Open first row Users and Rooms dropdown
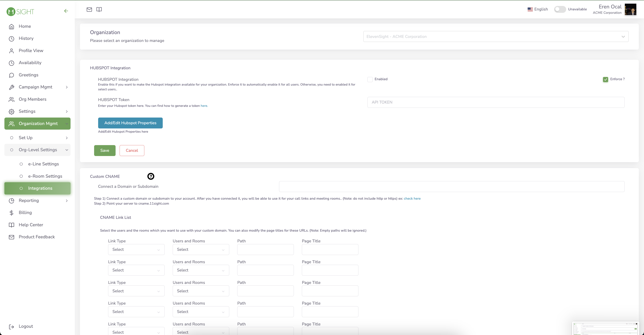The width and height of the screenshot is (644, 335). [x=201, y=249]
